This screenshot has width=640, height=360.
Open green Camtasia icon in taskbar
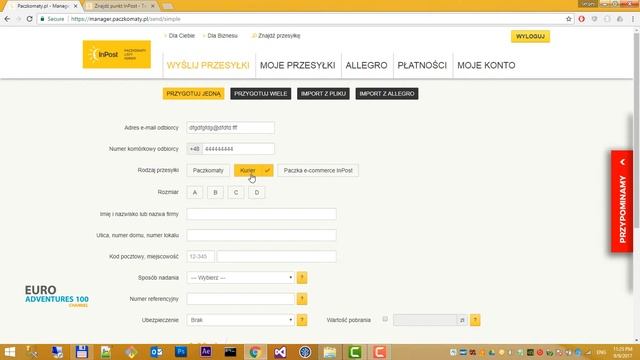pyautogui.click(x=355, y=352)
